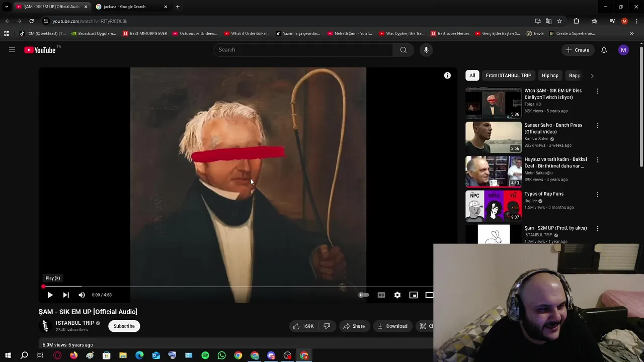Open options for Huysuz ve tatlı kadın video

pos(597,160)
